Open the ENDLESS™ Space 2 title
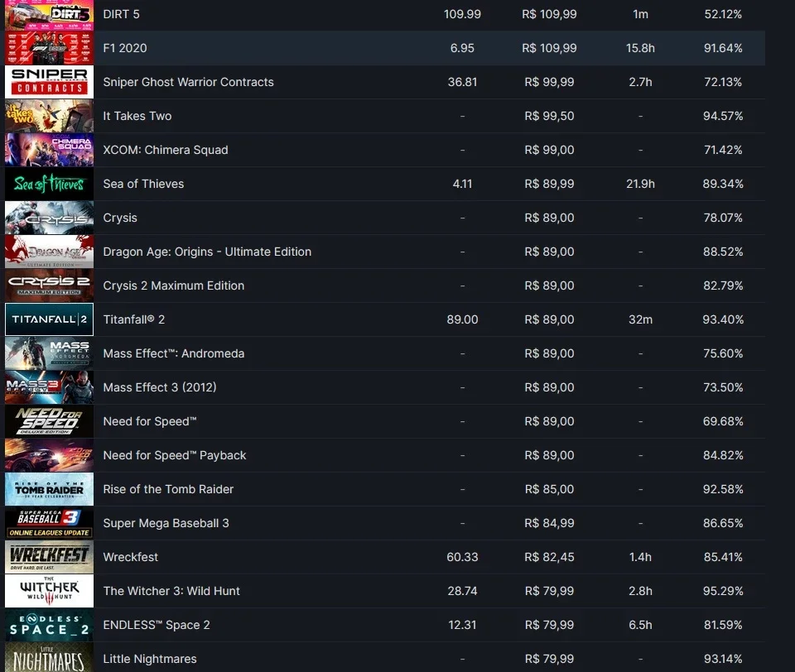This screenshot has height=672, width=795. coord(157,626)
